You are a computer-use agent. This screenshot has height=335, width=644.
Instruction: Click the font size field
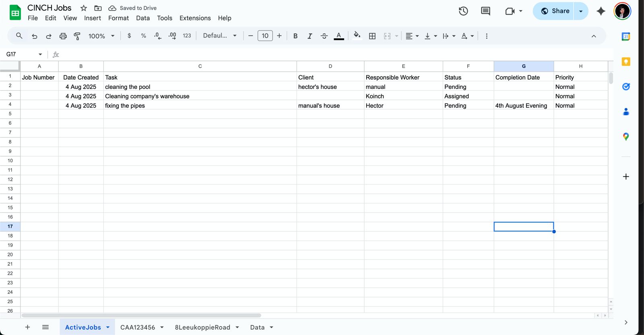(x=265, y=36)
